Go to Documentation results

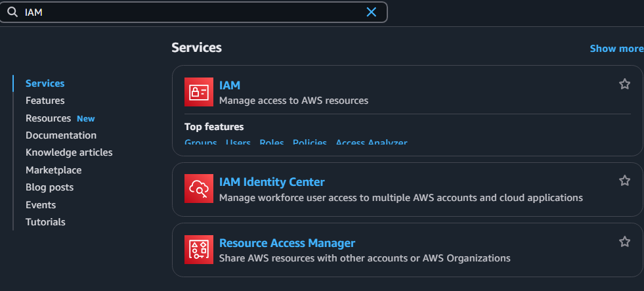[61, 135]
